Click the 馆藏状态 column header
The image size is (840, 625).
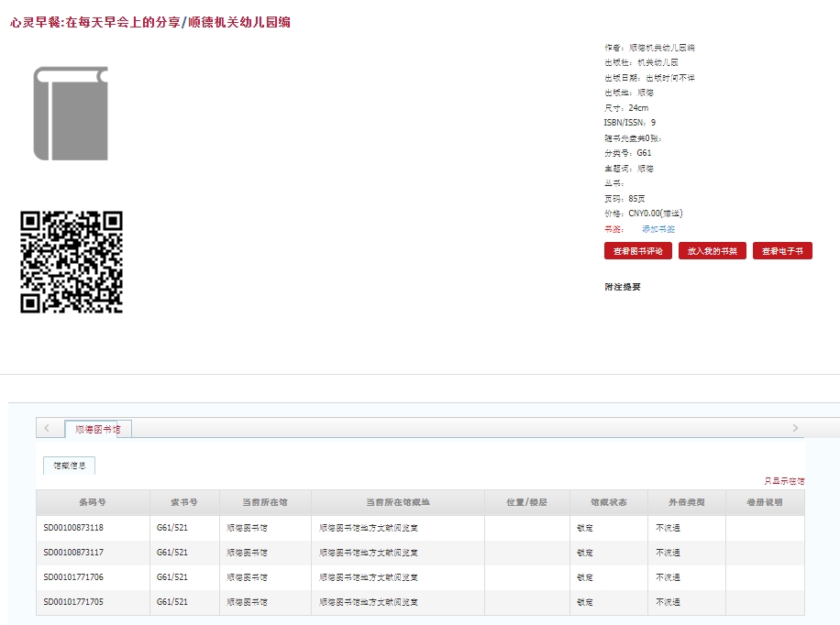click(608, 503)
